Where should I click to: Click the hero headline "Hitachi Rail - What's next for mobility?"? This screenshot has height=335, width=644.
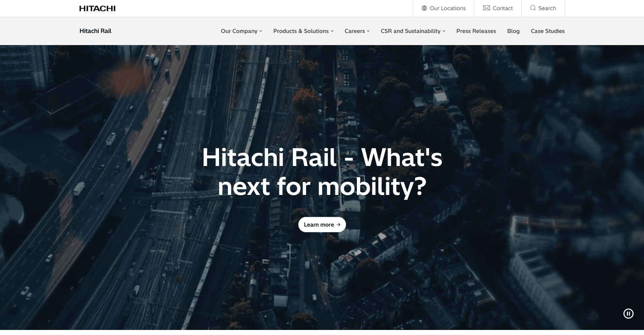click(322, 172)
